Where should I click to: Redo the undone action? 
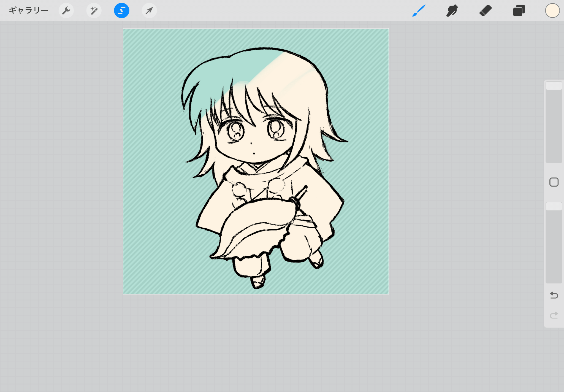tap(554, 315)
